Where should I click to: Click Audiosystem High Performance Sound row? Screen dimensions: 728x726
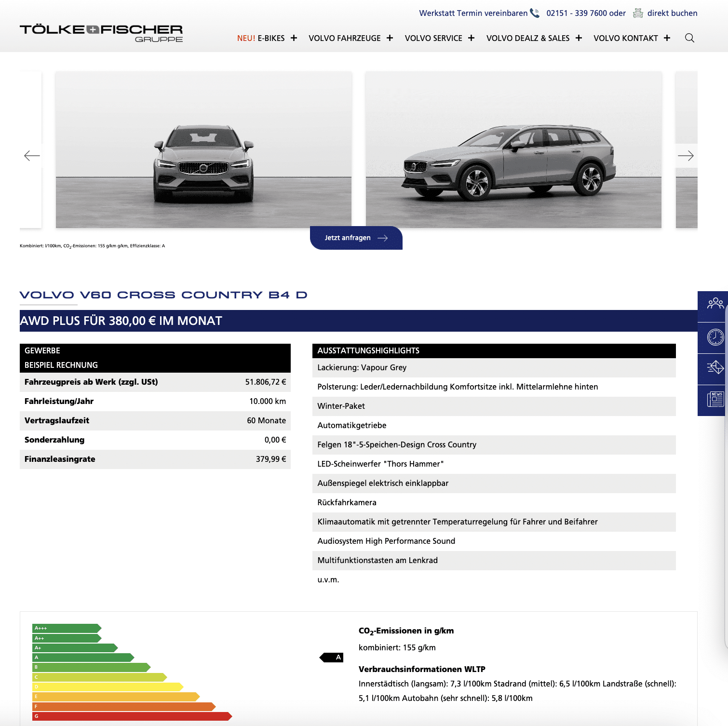point(494,541)
